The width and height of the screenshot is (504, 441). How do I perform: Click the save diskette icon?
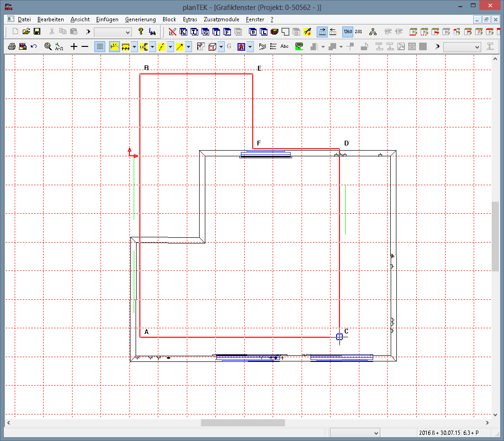click(37, 32)
